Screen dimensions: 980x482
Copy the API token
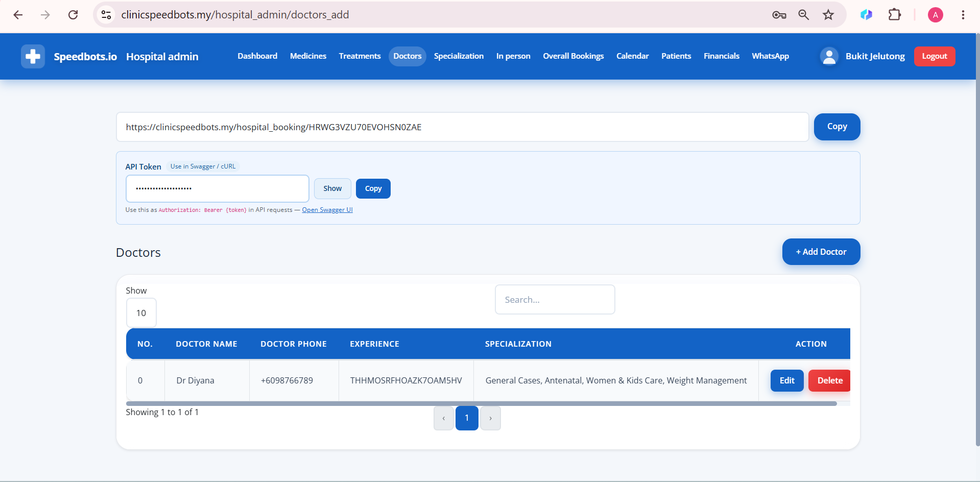coord(373,188)
